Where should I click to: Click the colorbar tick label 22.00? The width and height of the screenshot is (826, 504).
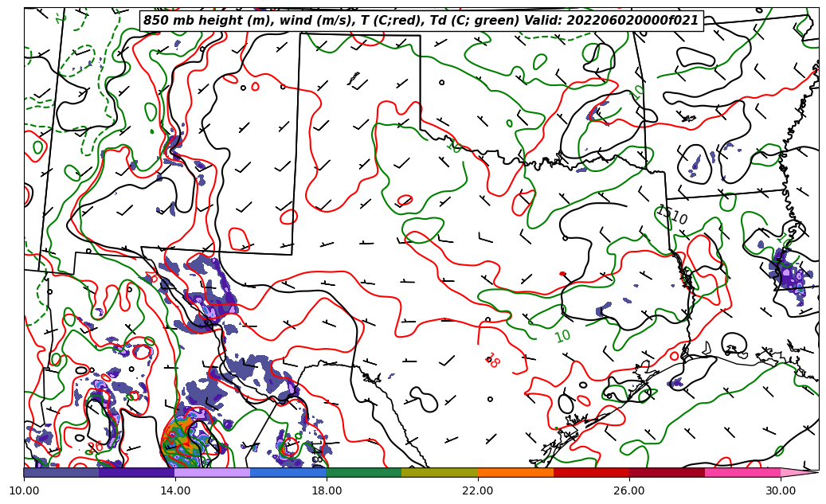478,490
